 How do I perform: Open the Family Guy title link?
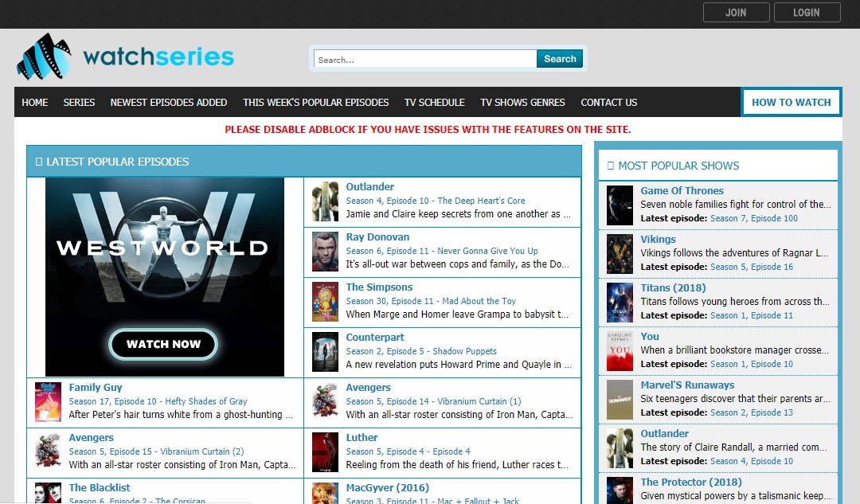[96, 387]
